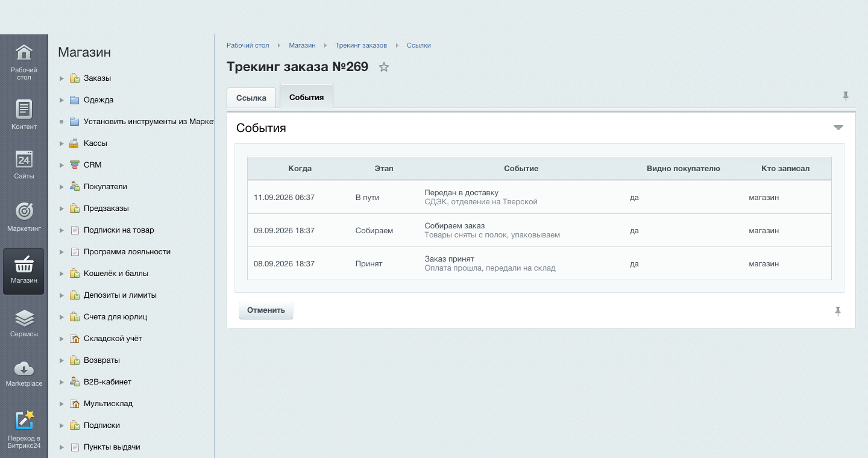868x458 pixels.
Task: Go to Трекинг заказов breadcrumb link
Action: [x=361, y=45]
